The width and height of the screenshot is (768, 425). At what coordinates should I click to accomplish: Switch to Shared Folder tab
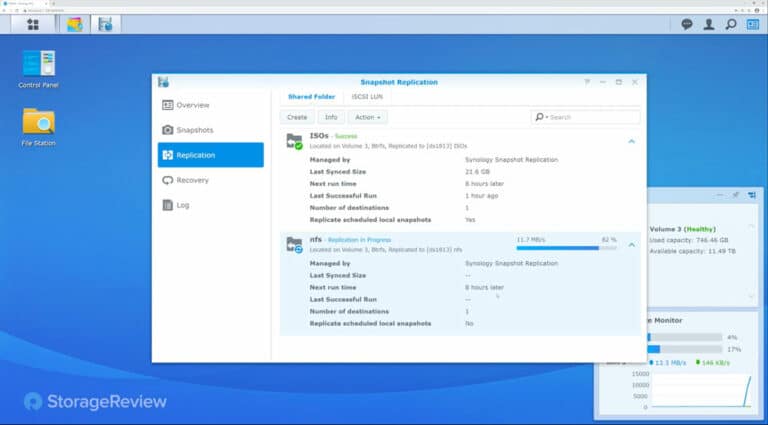312,97
